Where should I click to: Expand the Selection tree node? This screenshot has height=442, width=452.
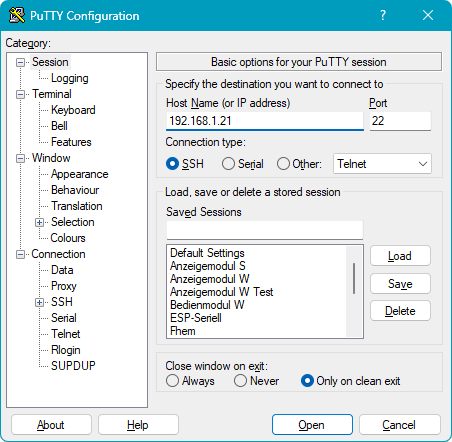tap(39, 222)
